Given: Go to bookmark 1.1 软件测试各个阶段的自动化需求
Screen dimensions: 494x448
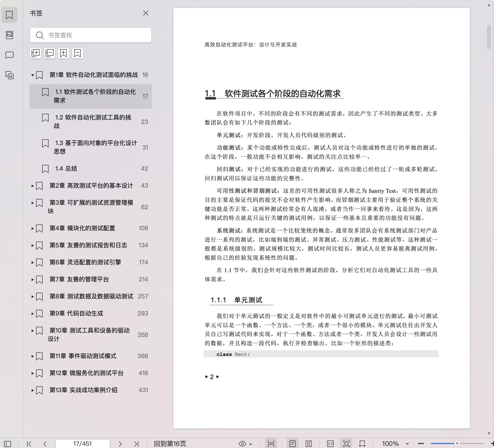Looking at the screenshot, I should (91, 96).
